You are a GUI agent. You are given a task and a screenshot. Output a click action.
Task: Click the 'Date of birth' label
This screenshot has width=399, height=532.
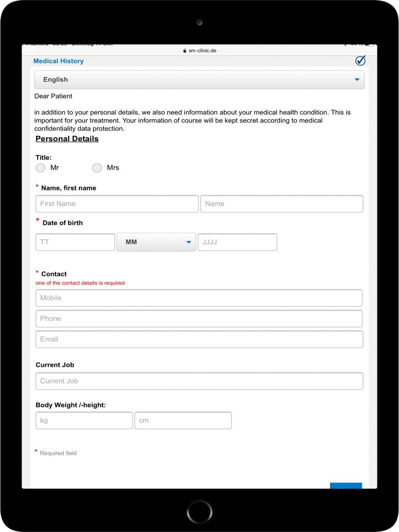coord(63,223)
